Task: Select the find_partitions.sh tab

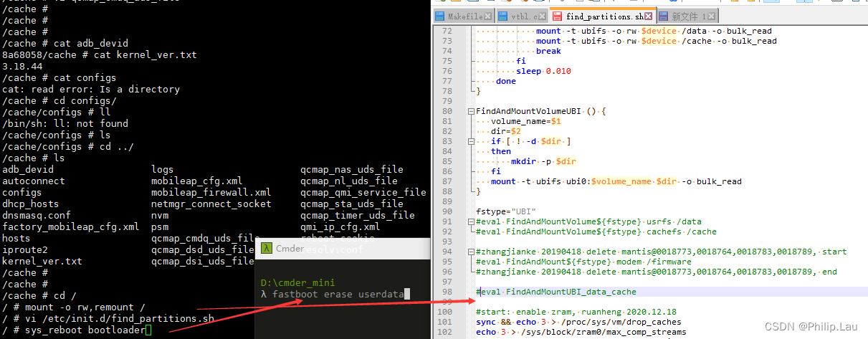Action: click(x=603, y=16)
